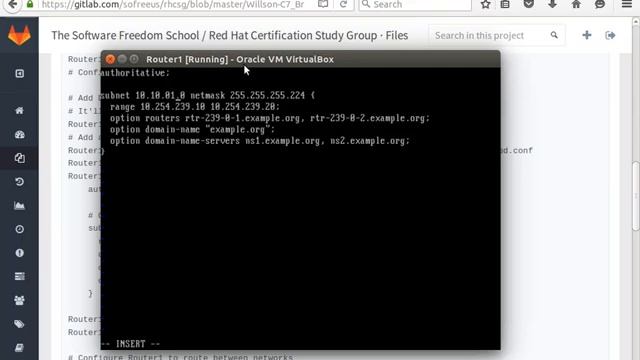The width and height of the screenshot is (640, 360).
Task: Click the search magnifier in project search
Action: (554, 35)
